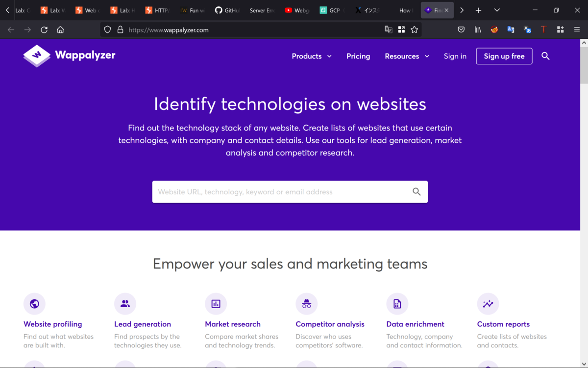
Task: Click the Competitor analysis spy icon
Action: point(307,304)
